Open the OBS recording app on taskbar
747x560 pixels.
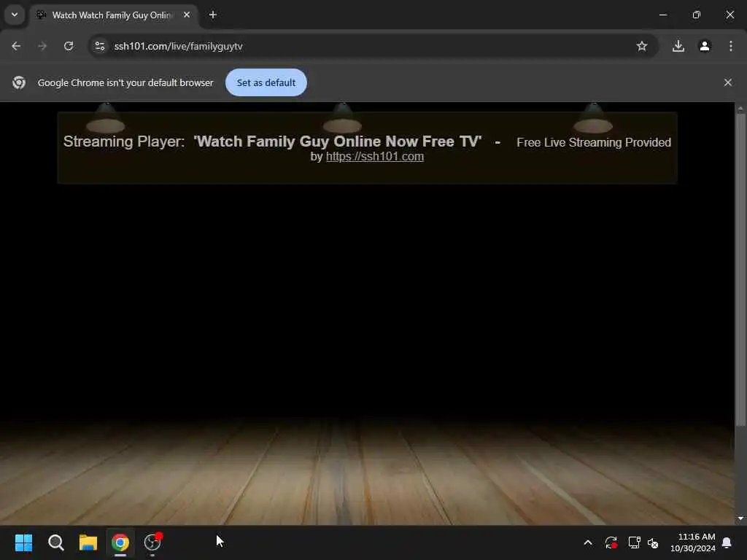[152, 542]
